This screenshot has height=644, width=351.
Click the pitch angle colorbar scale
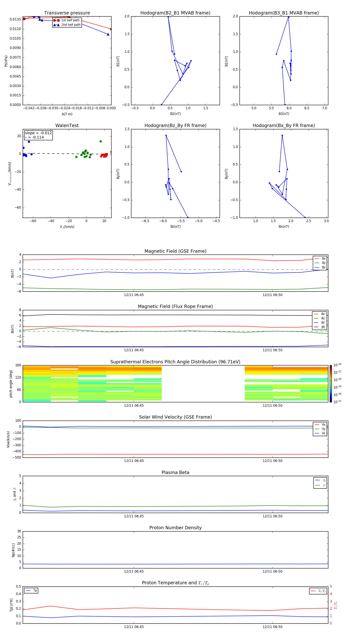click(x=331, y=384)
